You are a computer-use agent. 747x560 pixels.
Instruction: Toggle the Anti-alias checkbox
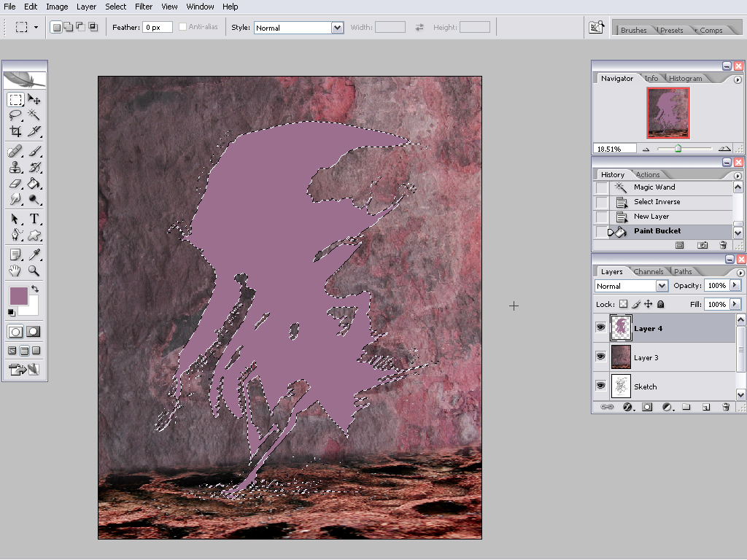coord(182,27)
